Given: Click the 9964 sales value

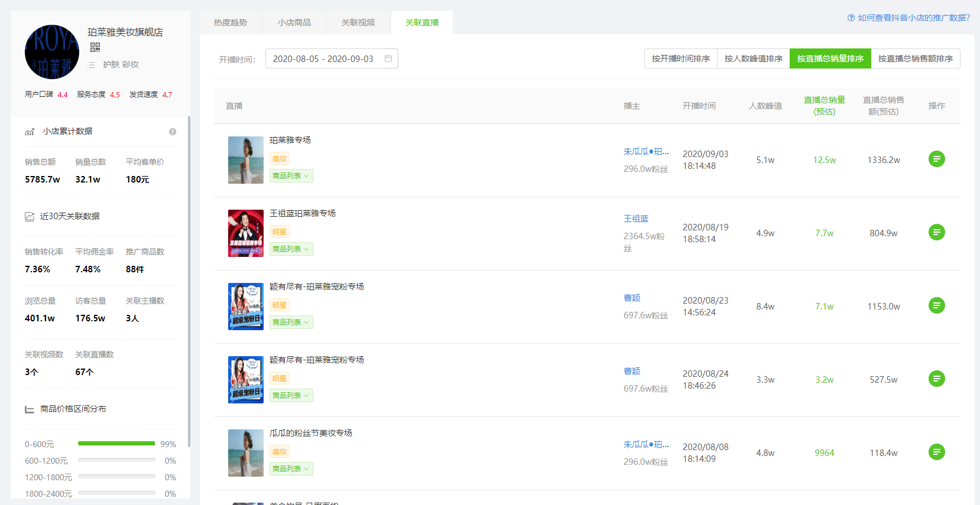Looking at the screenshot, I should click(x=825, y=453).
